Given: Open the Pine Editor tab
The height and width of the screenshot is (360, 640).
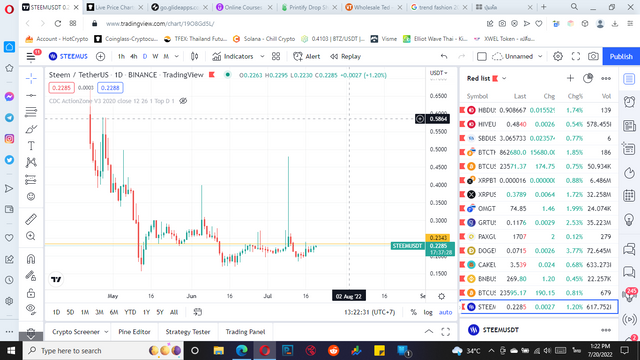Looking at the screenshot, I should click(x=134, y=332).
